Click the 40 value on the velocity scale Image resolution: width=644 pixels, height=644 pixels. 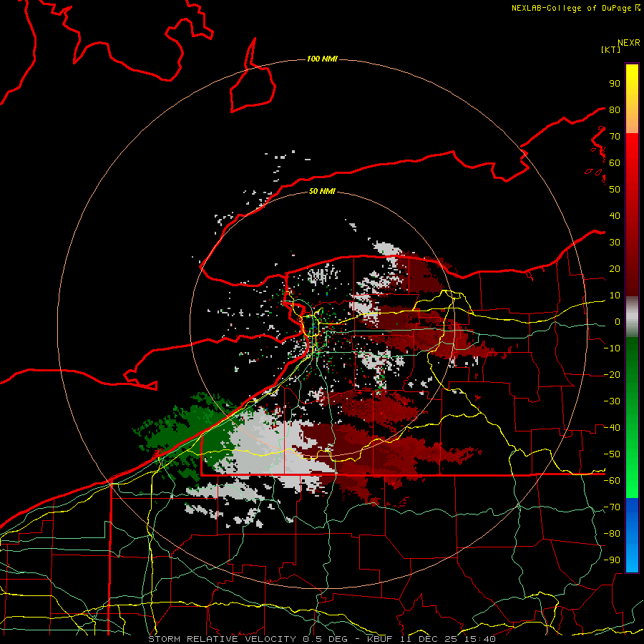[615, 216]
